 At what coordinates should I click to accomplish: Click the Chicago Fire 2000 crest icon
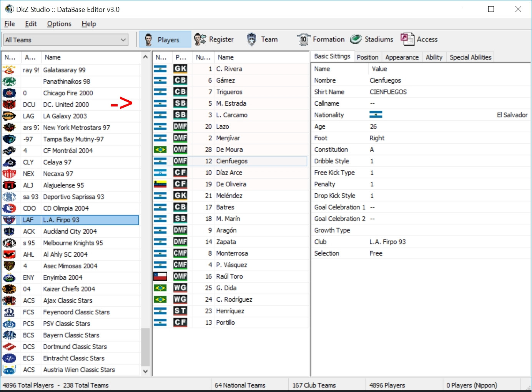point(9,93)
